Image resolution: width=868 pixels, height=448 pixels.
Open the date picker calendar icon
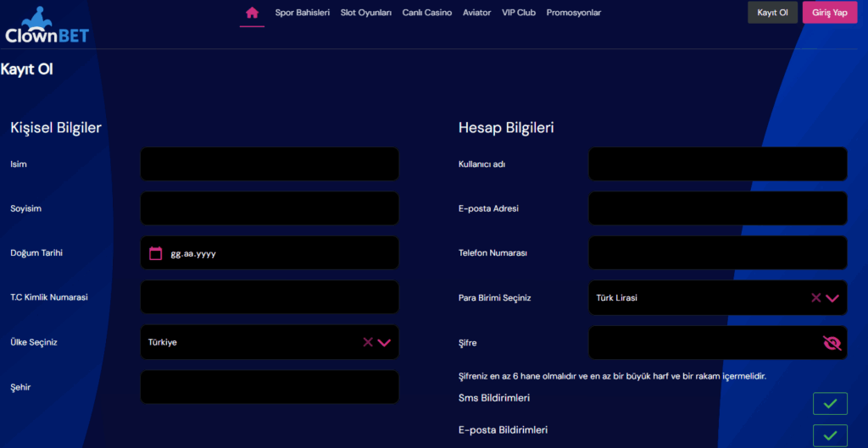point(156,253)
